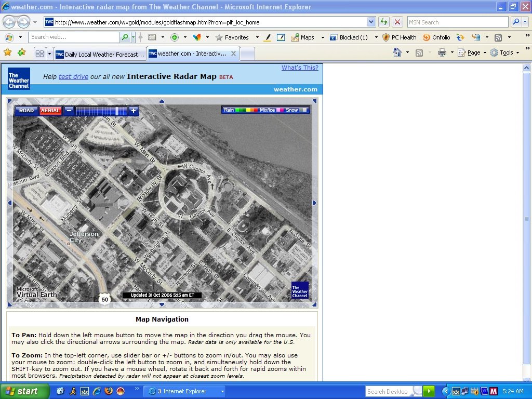Click the Windows Start button
The width and height of the screenshot is (532, 399).
point(24,391)
